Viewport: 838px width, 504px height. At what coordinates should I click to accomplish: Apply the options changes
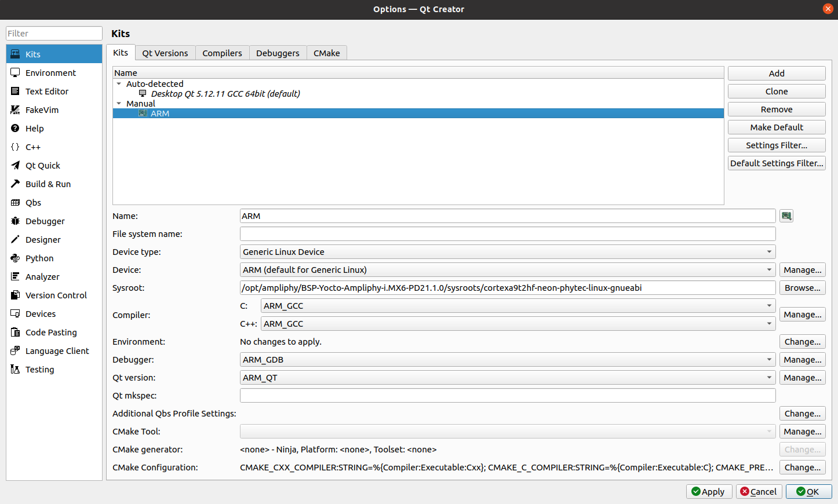[709, 491]
